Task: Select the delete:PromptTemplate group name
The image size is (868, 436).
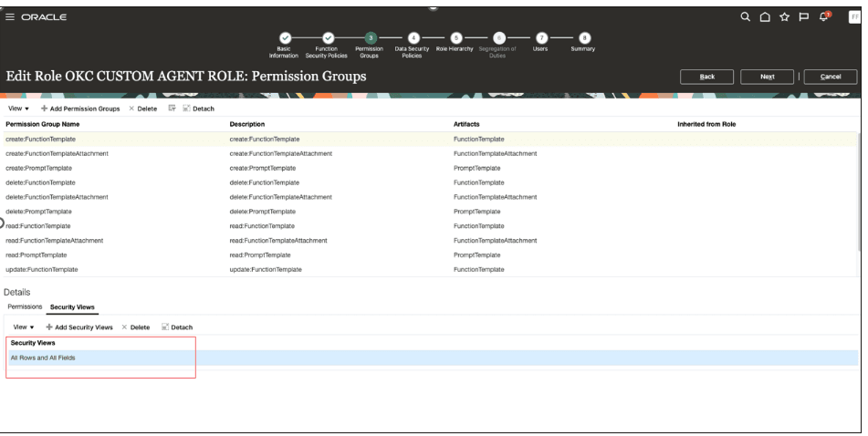Action: pyautogui.click(x=38, y=212)
